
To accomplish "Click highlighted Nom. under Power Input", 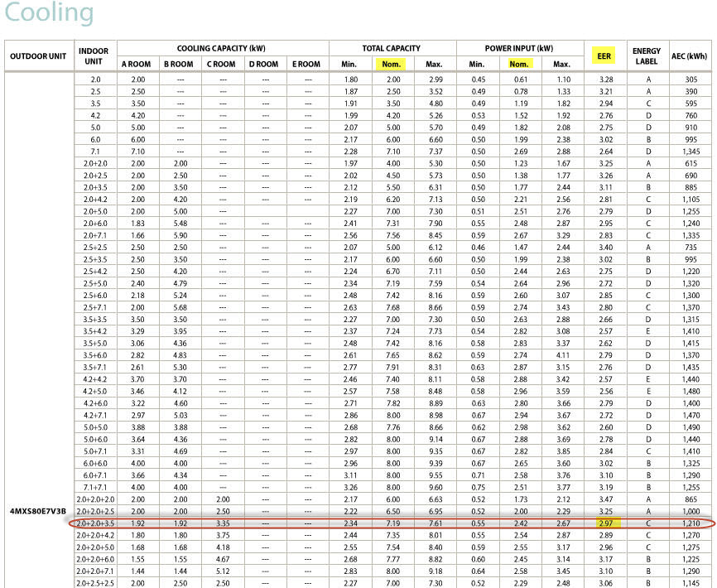I will click(x=519, y=65).
